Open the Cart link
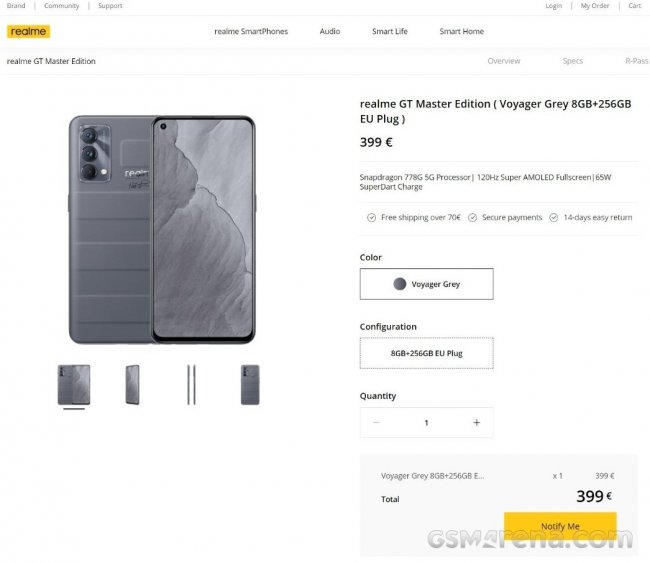 [635, 6]
